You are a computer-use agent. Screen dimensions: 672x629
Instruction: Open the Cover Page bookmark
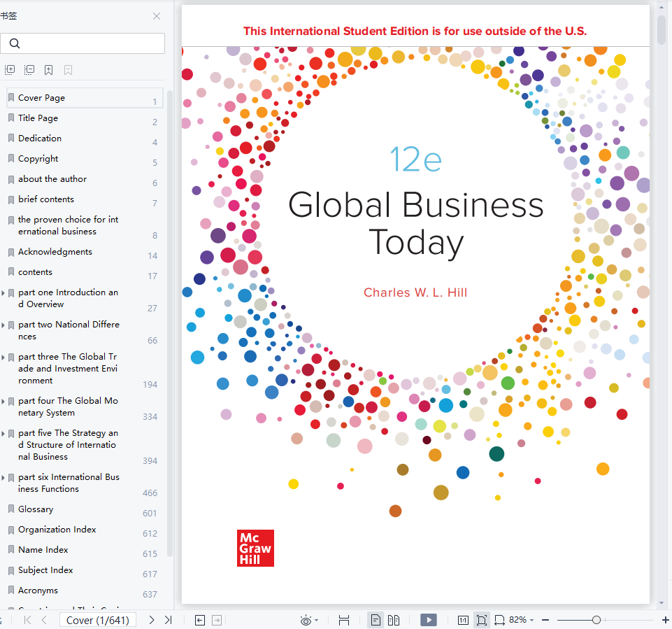[85, 98]
